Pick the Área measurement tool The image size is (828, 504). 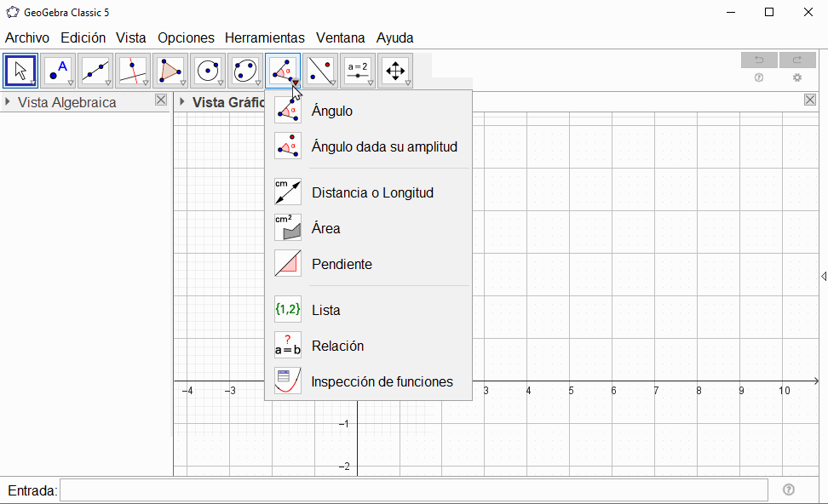(x=325, y=228)
